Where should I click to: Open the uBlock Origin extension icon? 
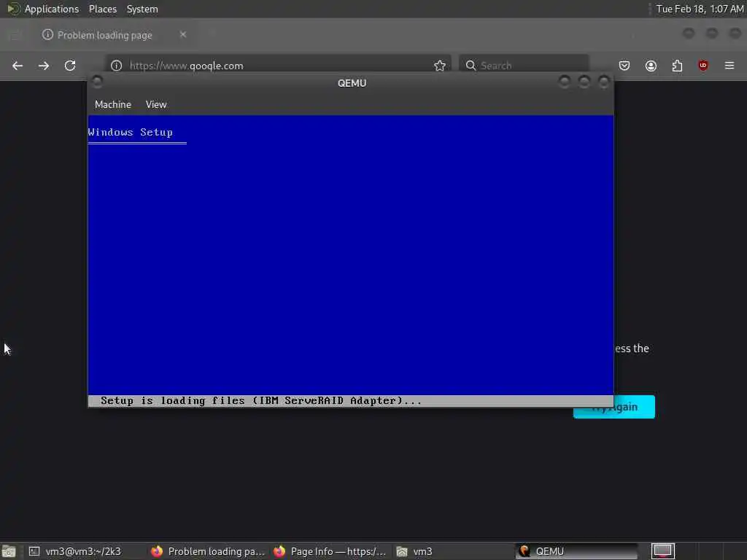click(x=703, y=66)
